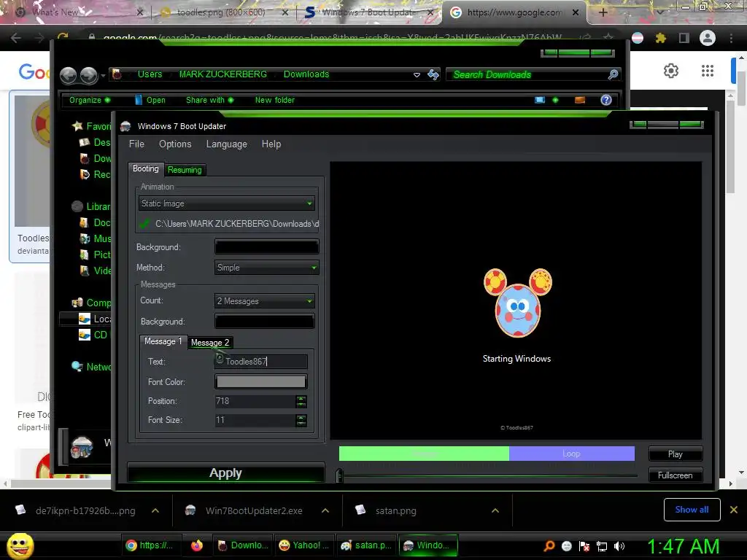Pick the Messages background color swatch
Image resolution: width=747 pixels, height=560 pixels.
click(x=264, y=321)
